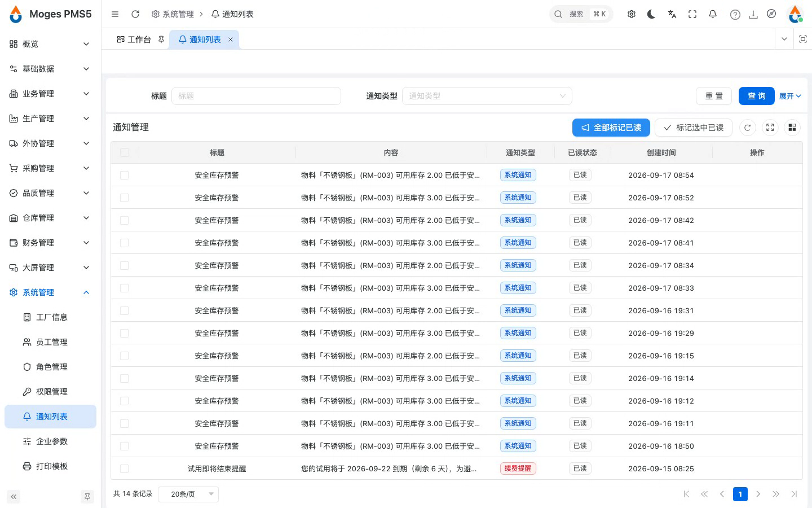Click 标记选中已读 button
Image resolution: width=812 pixels, height=508 pixels.
[694, 128]
